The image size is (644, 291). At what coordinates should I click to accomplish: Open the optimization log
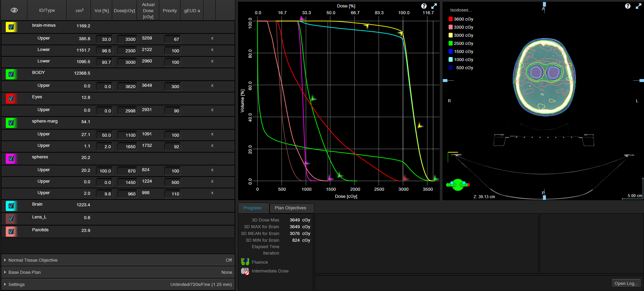[x=626, y=283]
